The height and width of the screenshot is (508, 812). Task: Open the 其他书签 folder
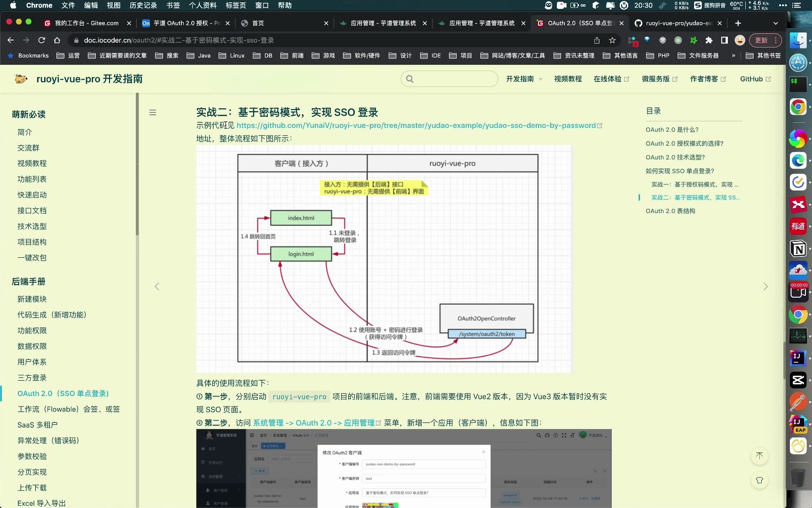(x=763, y=56)
